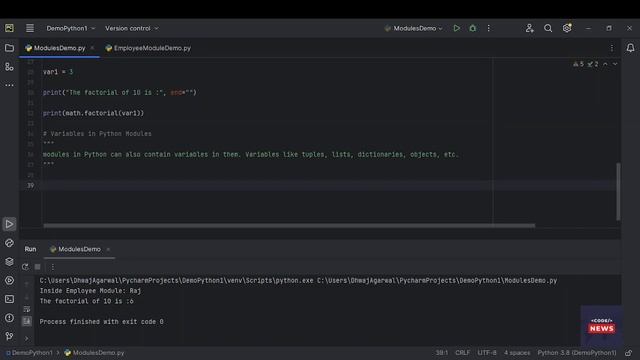This screenshot has width=640, height=360.
Task: Open ModulesDemo run configuration dropdown
Action: pyautogui.click(x=413, y=28)
